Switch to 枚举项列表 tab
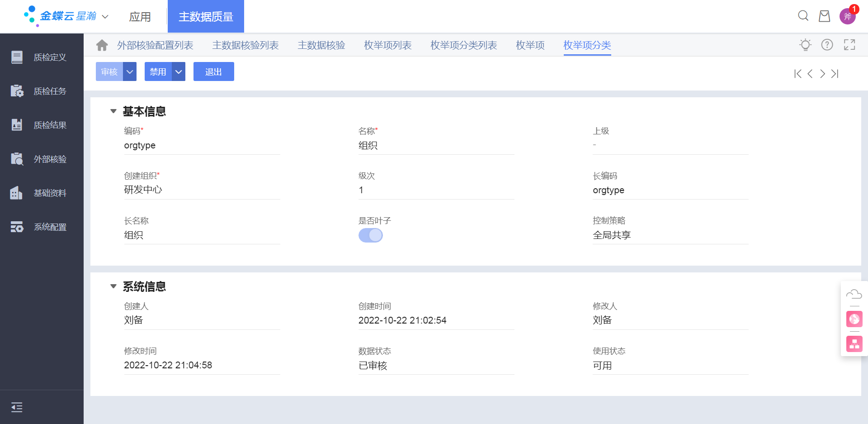The height and width of the screenshot is (424, 868). 388,45
